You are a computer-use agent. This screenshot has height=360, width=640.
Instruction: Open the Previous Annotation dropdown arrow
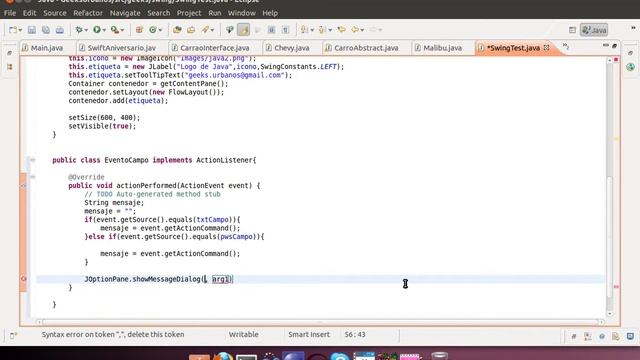pos(330,30)
